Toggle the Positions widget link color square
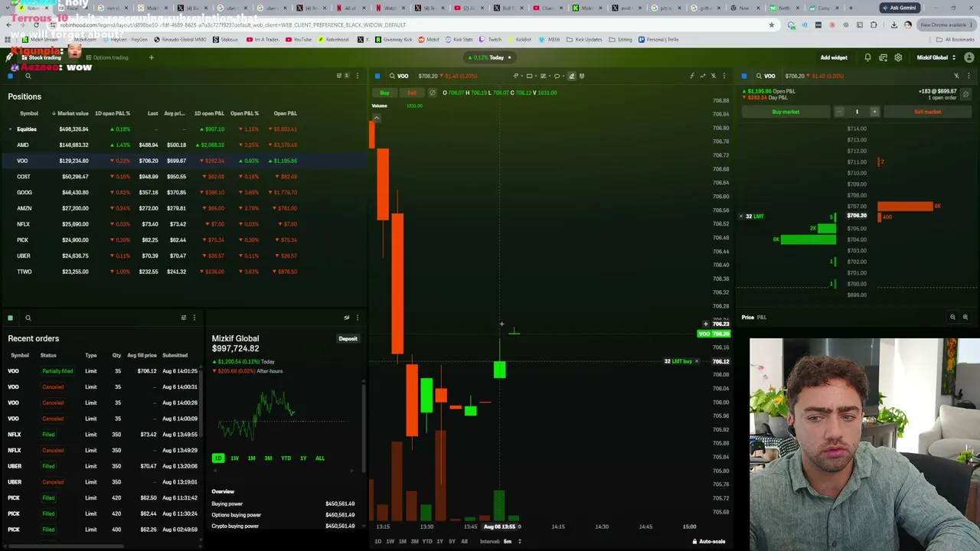The height and width of the screenshot is (551, 980). tap(10, 76)
